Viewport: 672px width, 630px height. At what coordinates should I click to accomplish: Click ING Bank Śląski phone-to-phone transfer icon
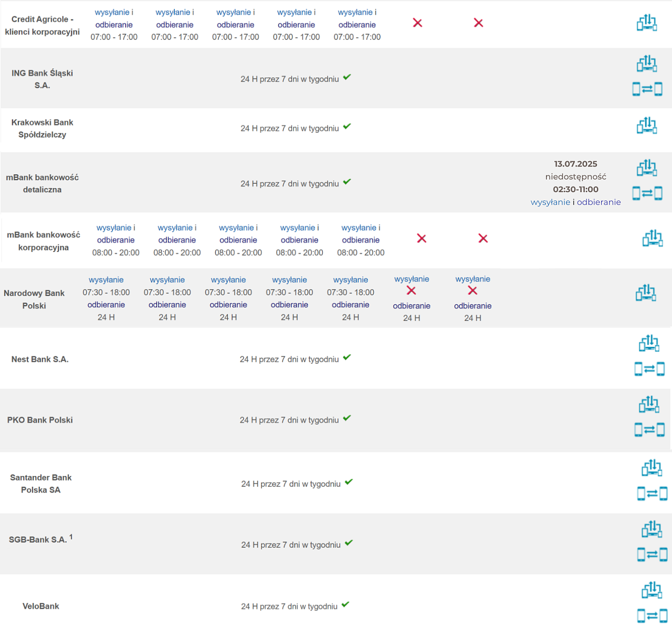click(x=647, y=89)
